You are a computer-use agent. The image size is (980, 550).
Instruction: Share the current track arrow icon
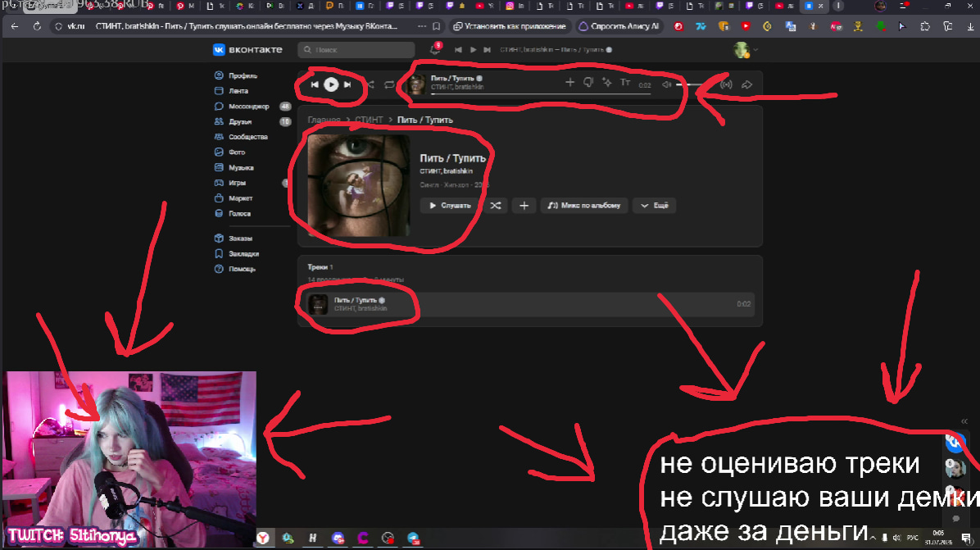746,84
